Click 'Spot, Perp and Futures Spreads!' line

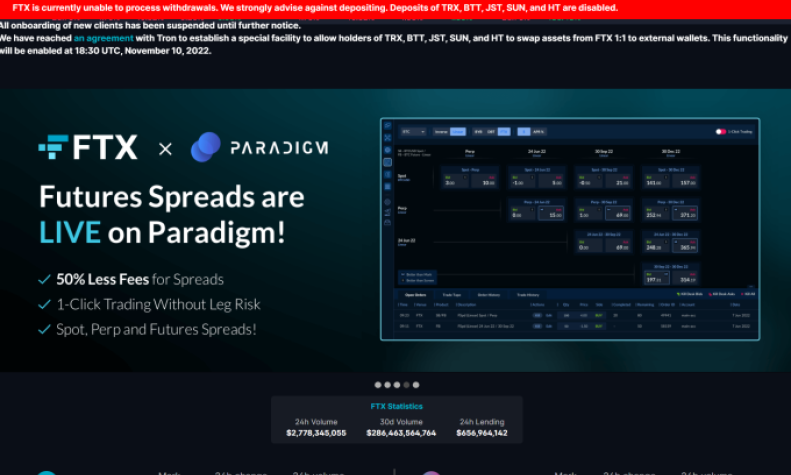tap(156, 329)
